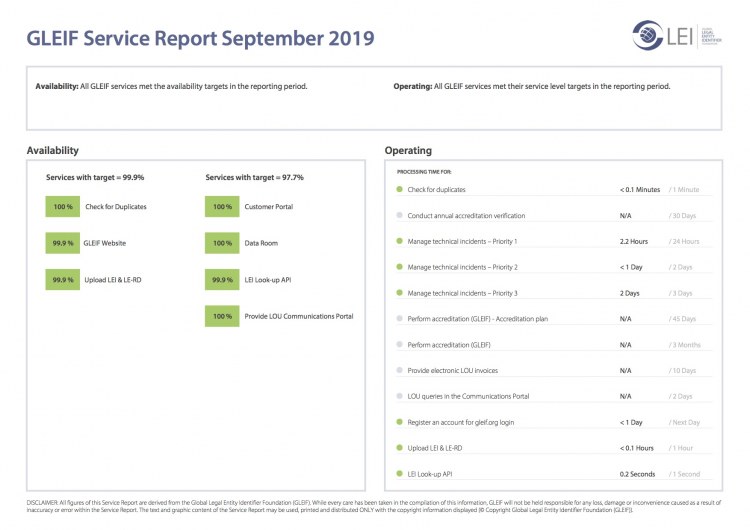Click the 100% badge for Customer Portal
This screenshot has height=530, width=750.
(222, 206)
